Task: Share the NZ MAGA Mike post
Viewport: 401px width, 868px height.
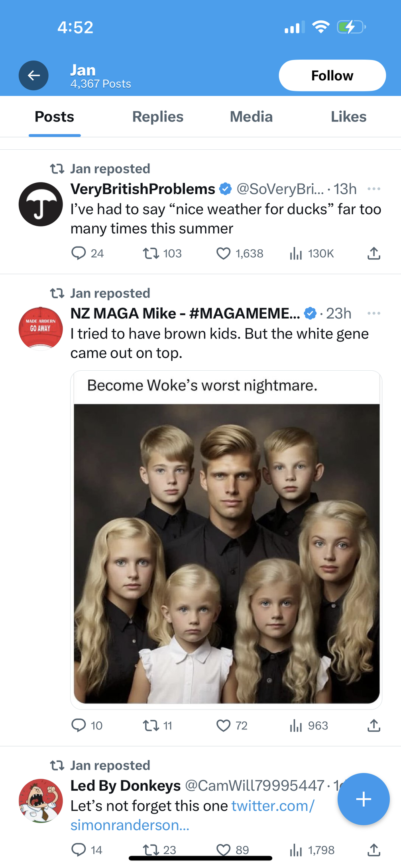Action: [x=373, y=725]
